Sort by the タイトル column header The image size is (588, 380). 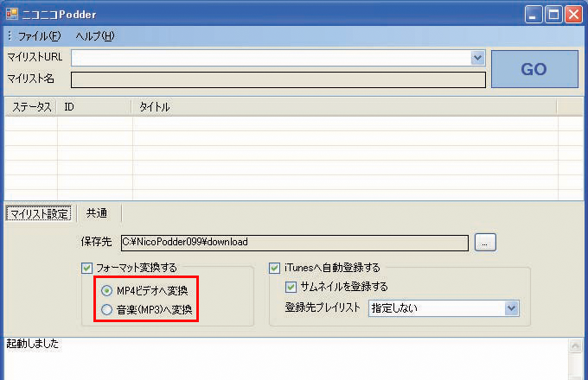pyautogui.click(x=345, y=107)
